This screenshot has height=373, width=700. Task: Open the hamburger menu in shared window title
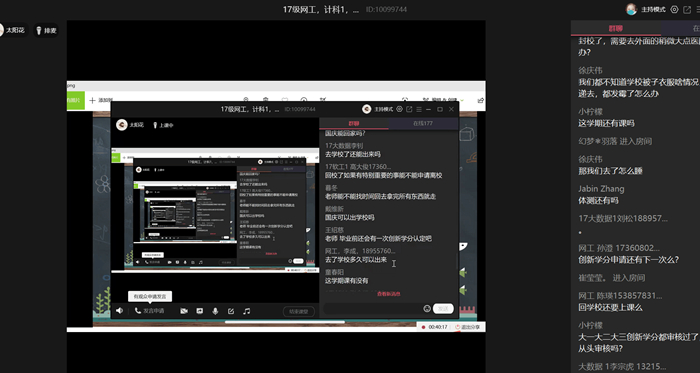419,109
